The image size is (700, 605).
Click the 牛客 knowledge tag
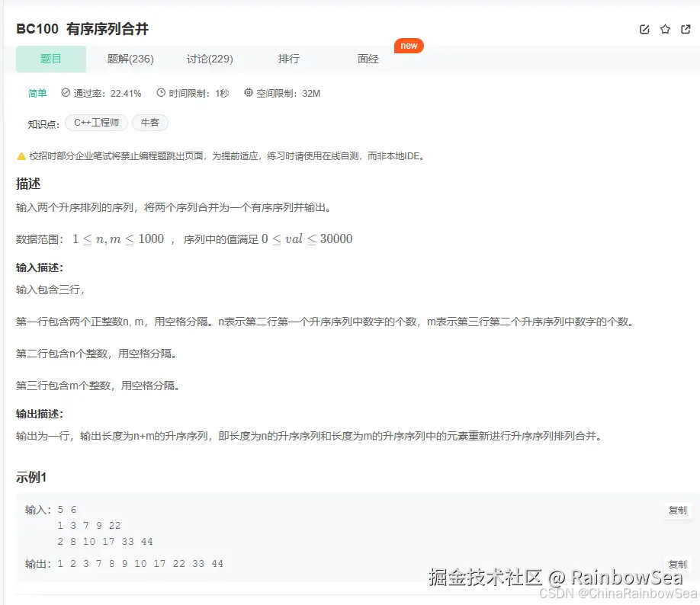[x=149, y=123]
